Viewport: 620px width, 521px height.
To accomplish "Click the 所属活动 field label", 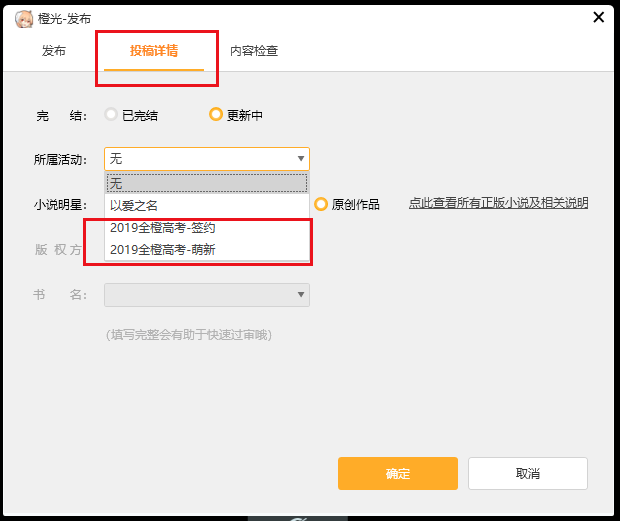I will [x=61, y=159].
